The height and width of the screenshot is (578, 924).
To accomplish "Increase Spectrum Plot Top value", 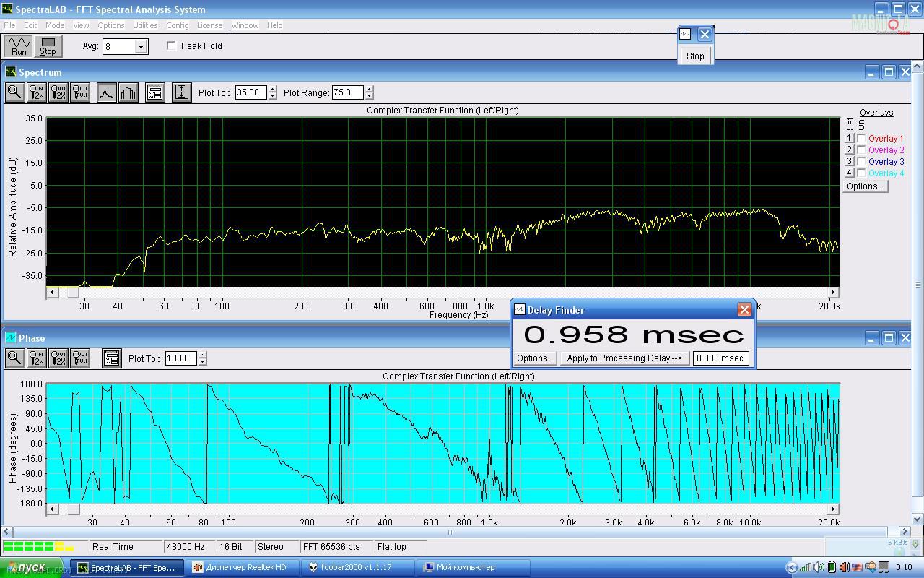I will [x=272, y=89].
